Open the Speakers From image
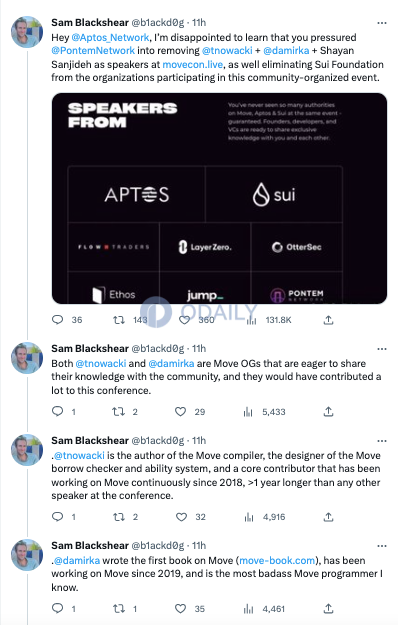This screenshot has height=625, width=398. click(x=219, y=198)
